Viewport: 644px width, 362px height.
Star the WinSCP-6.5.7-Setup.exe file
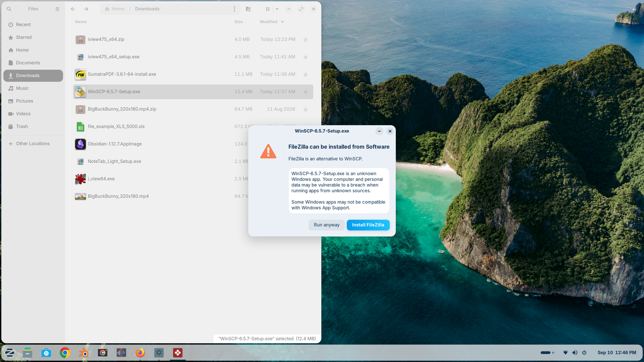point(306,92)
